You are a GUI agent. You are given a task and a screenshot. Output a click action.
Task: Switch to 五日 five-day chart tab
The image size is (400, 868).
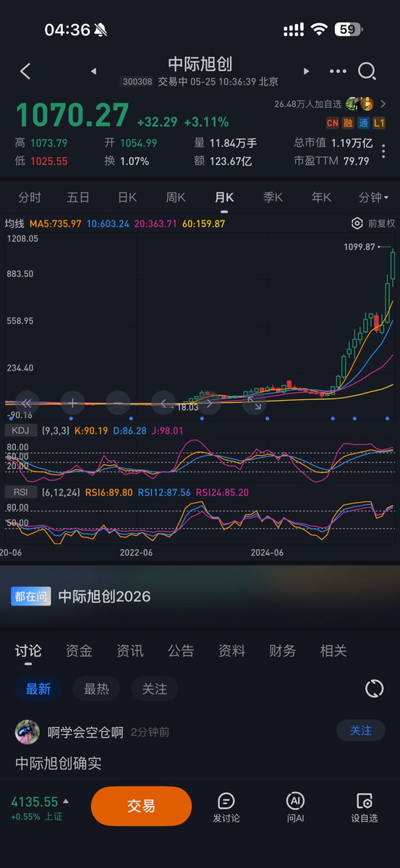click(x=78, y=197)
